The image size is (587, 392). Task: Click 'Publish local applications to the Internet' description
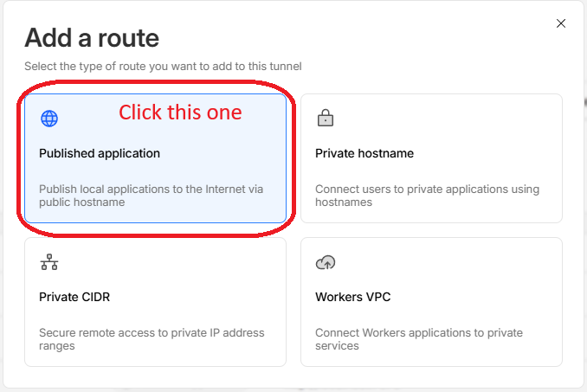point(152,196)
